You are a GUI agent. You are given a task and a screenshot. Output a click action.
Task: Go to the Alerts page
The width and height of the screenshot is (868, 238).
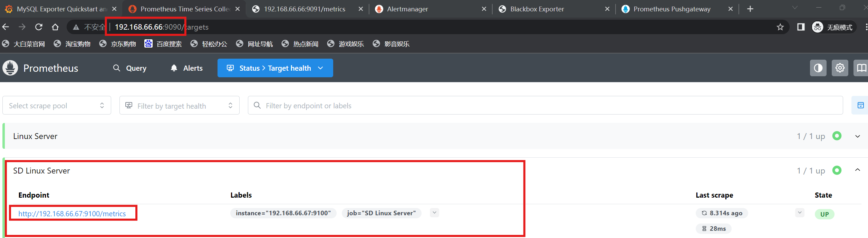186,68
